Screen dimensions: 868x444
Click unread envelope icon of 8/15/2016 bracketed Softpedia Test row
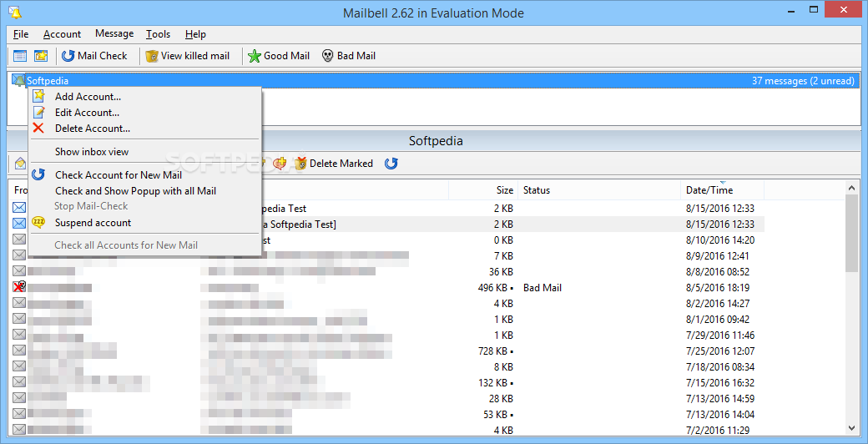(x=19, y=224)
